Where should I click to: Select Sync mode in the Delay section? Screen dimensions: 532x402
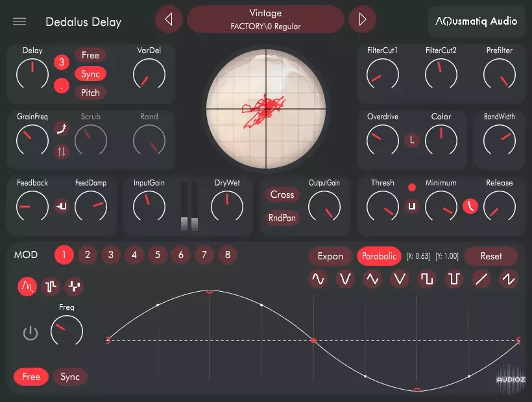90,74
